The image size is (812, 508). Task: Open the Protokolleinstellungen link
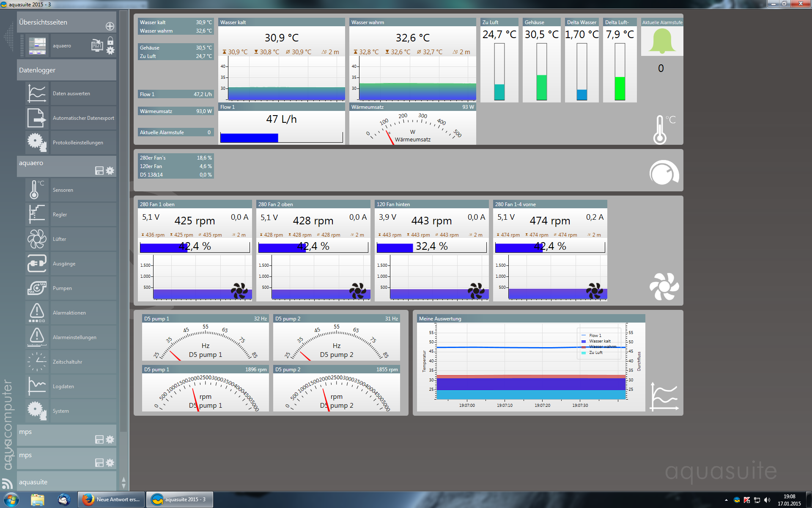[x=78, y=143]
